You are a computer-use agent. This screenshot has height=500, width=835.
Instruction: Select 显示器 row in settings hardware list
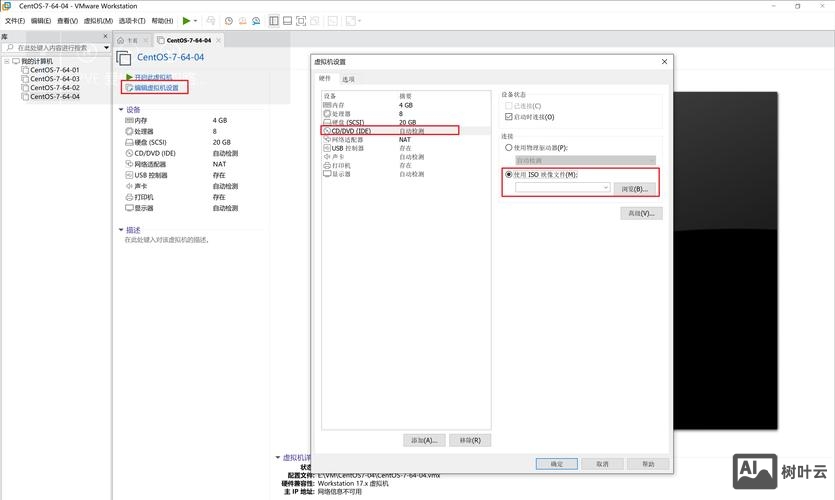(406, 174)
